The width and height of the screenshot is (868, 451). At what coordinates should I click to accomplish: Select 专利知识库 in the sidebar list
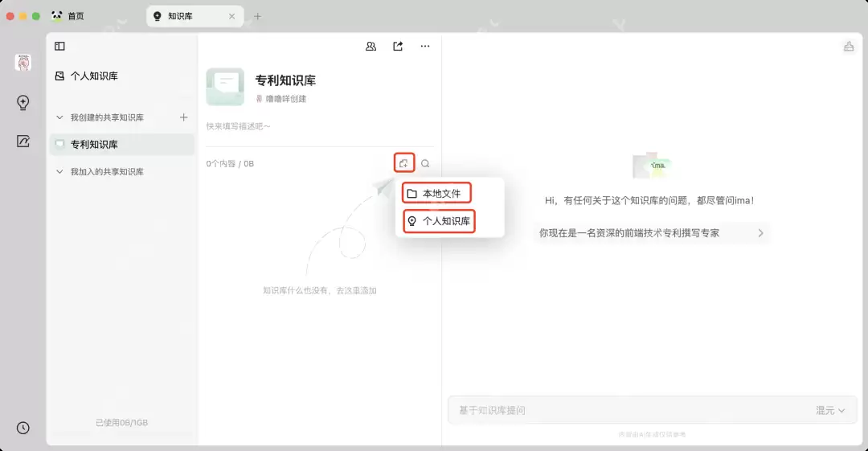click(x=122, y=145)
